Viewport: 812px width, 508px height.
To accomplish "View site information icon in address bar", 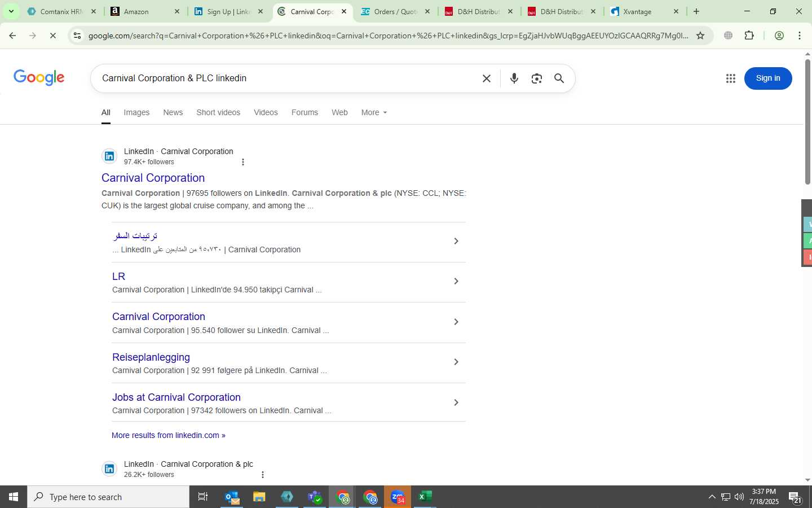I will point(77,36).
